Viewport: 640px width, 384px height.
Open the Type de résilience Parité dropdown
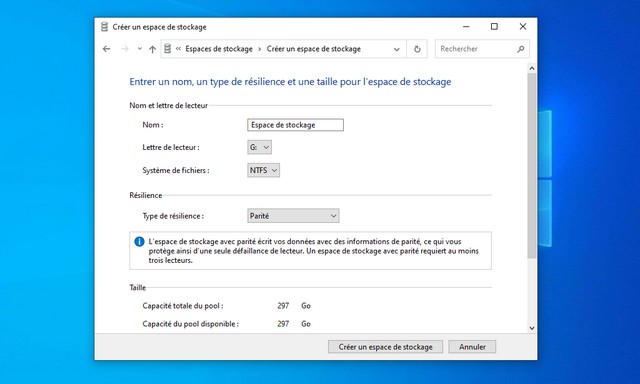(293, 216)
